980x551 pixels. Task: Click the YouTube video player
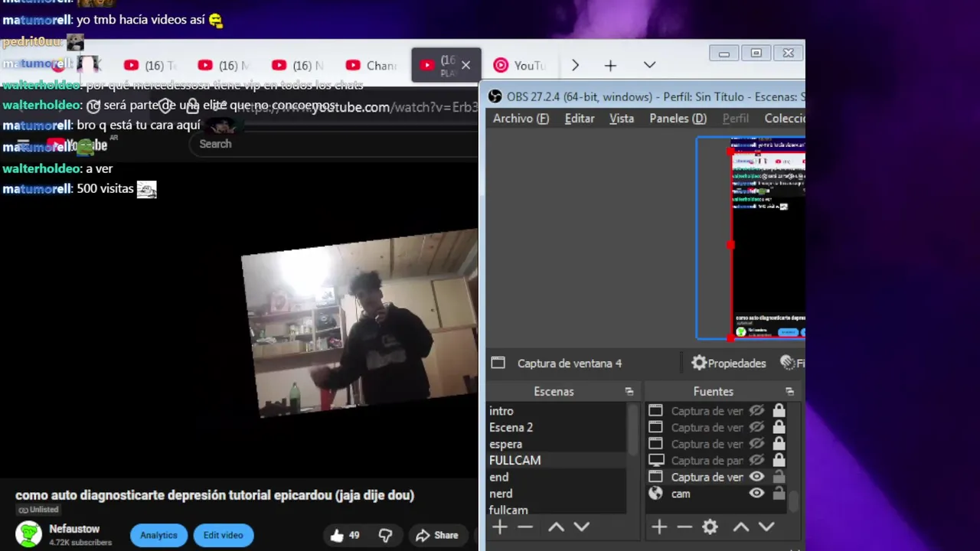point(239,321)
